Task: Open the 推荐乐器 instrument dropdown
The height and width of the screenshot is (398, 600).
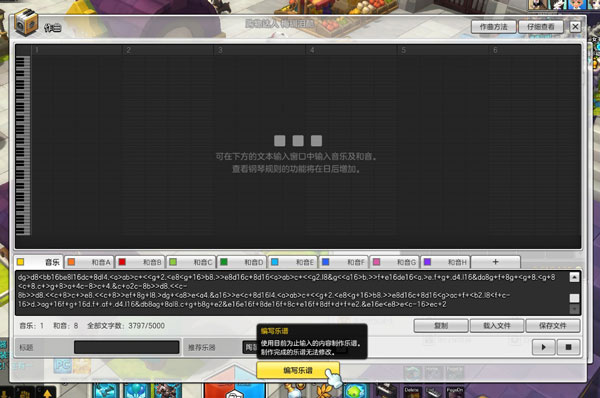Action: (295, 347)
